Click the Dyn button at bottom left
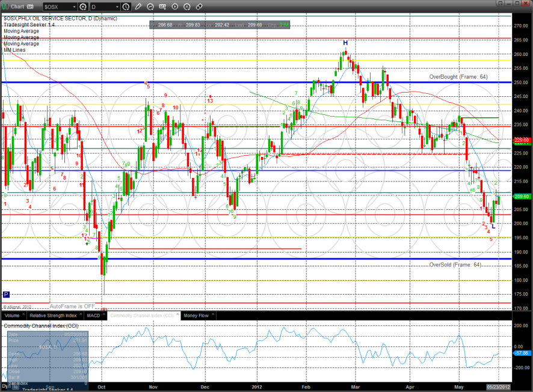The image size is (533, 392). tap(6, 386)
